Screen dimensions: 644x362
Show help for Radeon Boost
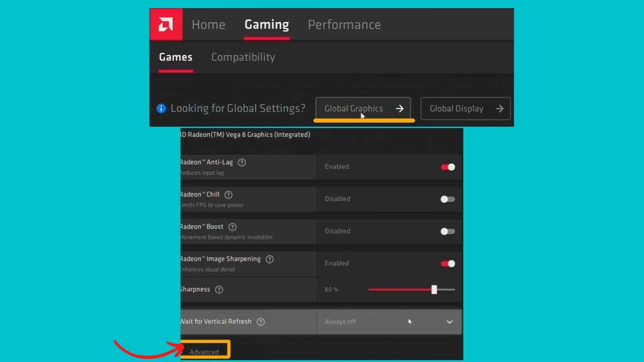tap(233, 227)
